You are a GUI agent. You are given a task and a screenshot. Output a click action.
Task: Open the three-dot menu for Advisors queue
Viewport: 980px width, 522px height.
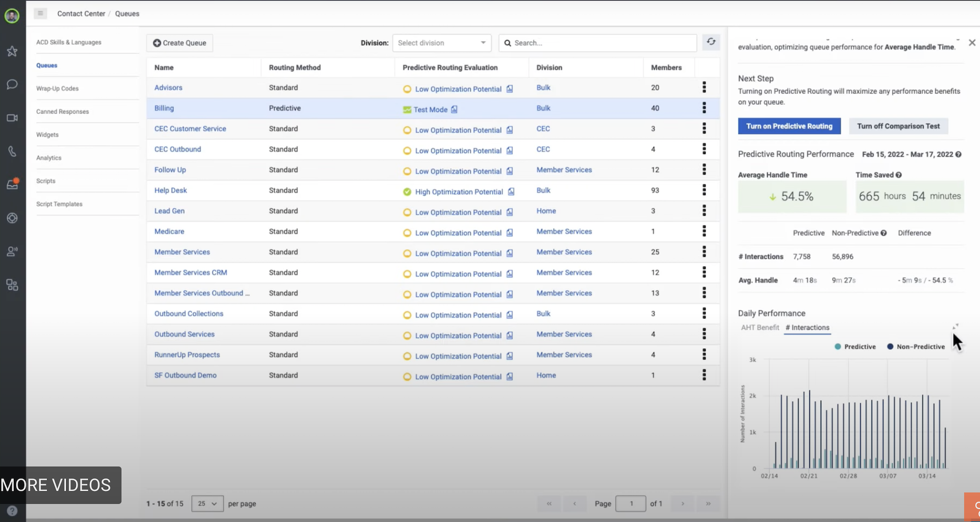coord(704,87)
